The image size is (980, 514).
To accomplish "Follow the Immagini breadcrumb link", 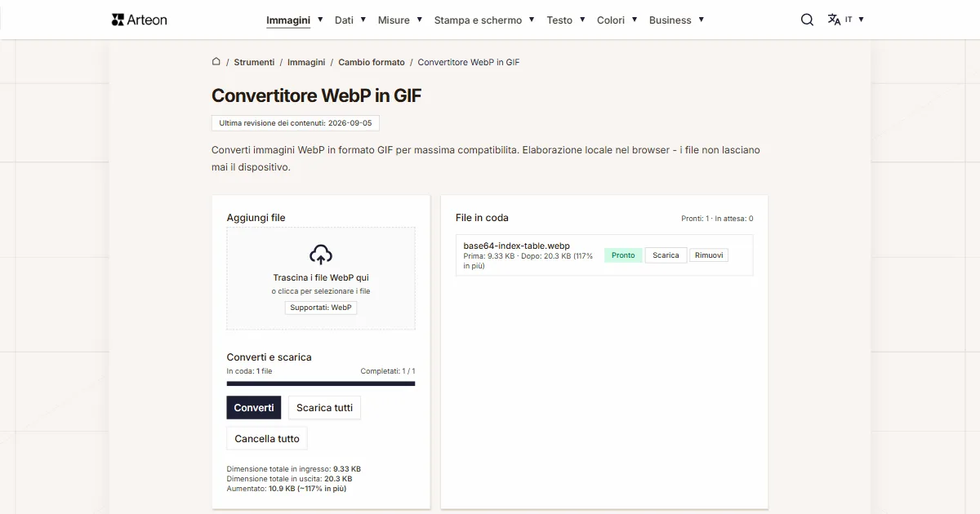I will point(306,62).
